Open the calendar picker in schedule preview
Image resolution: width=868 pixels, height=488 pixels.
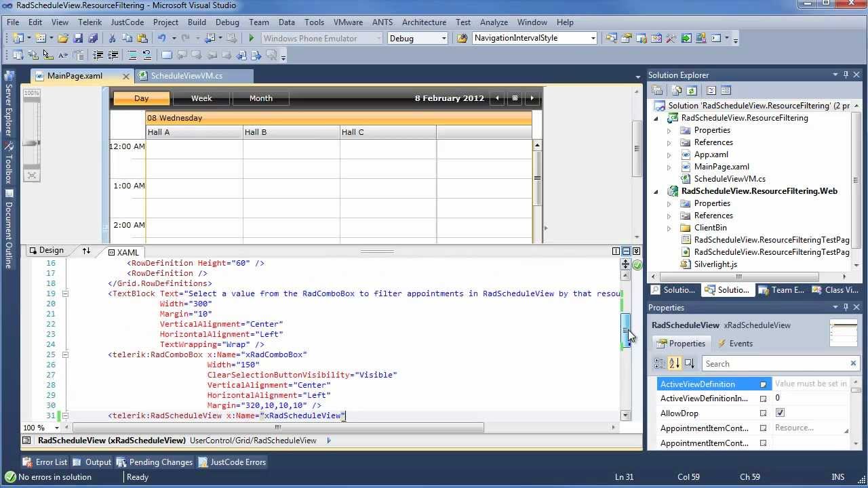(x=515, y=98)
